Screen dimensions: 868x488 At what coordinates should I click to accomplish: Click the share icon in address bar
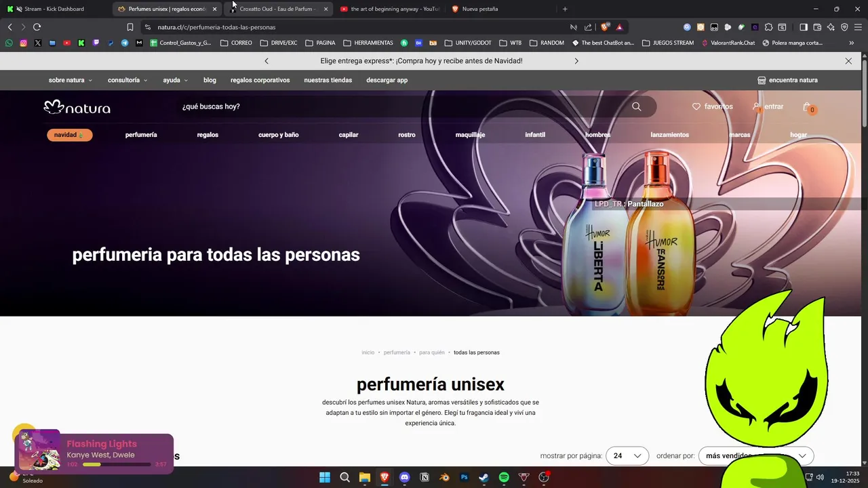pyautogui.click(x=587, y=27)
